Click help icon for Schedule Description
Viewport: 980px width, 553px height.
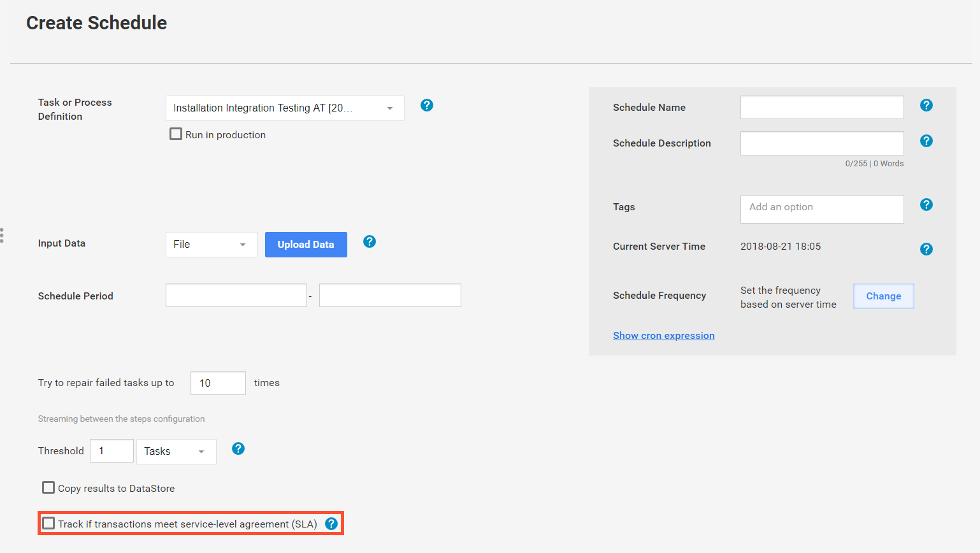point(926,141)
